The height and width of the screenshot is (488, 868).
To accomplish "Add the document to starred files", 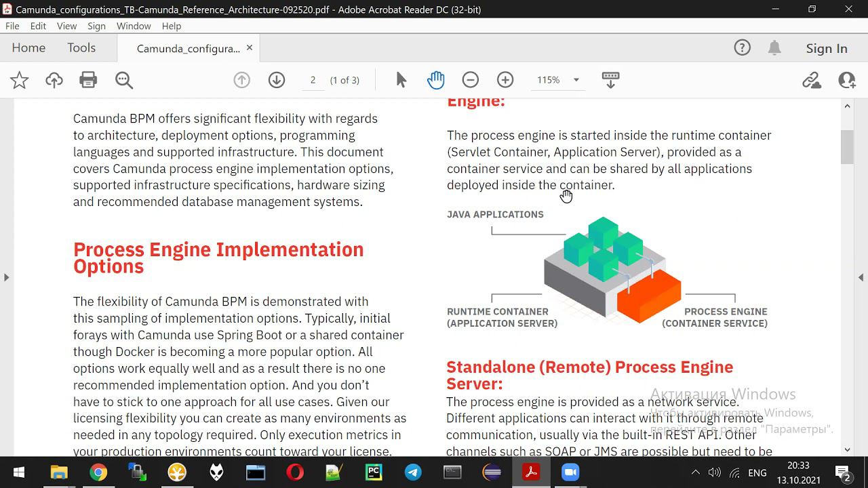I will [x=20, y=80].
